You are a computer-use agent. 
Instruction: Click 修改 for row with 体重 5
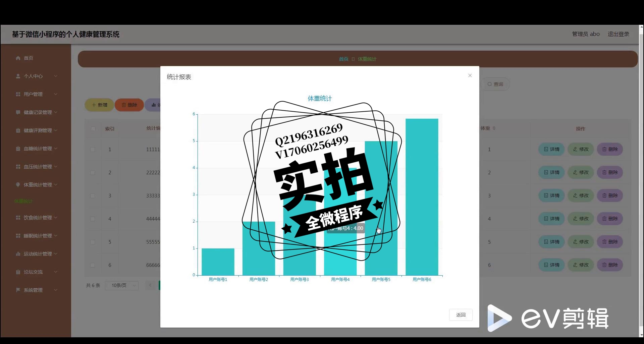point(581,242)
